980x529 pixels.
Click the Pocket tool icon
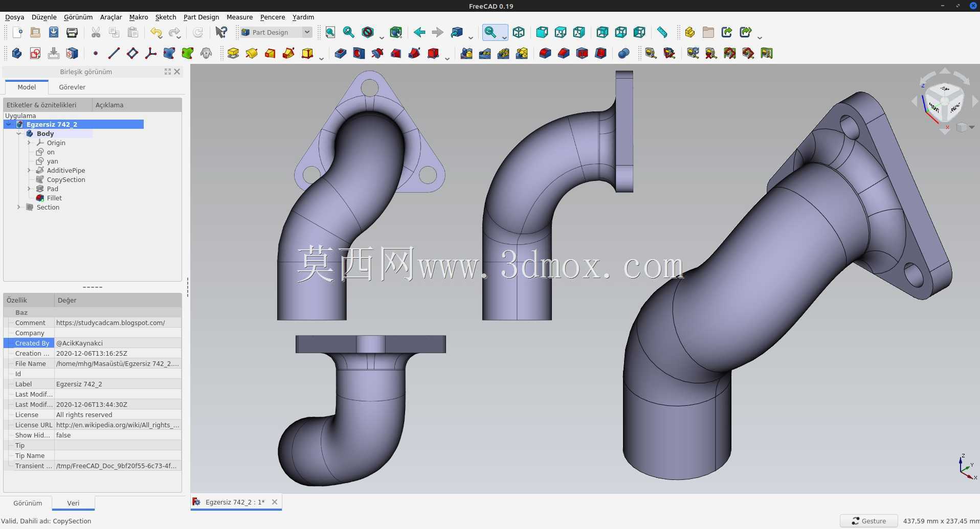coord(341,53)
